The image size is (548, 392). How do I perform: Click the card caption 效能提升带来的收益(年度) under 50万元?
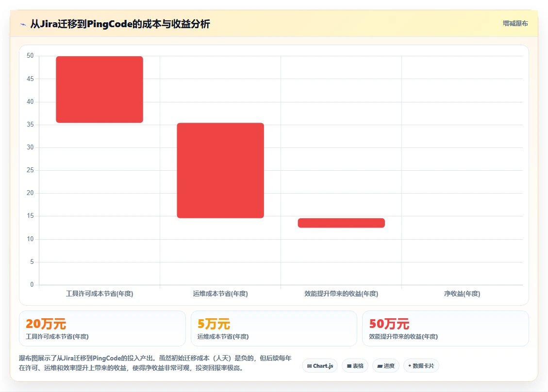[x=403, y=336]
